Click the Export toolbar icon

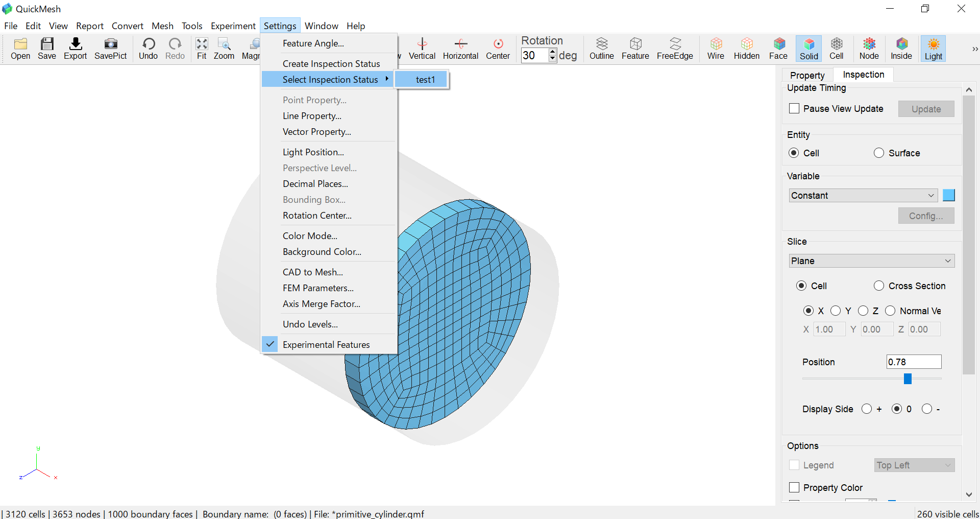pos(76,49)
